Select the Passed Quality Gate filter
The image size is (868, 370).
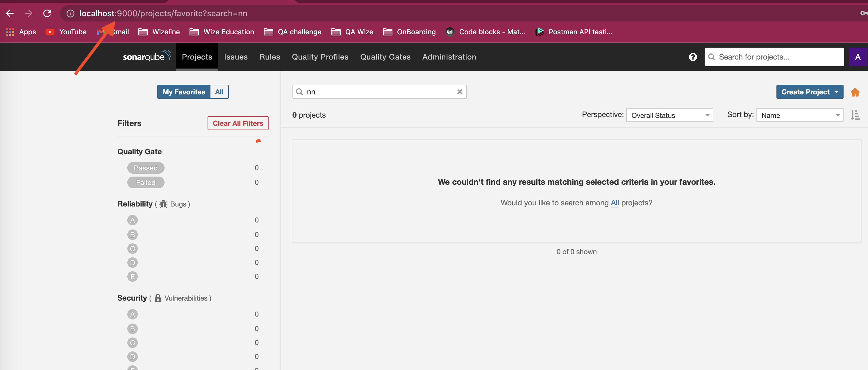(x=146, y=168)
